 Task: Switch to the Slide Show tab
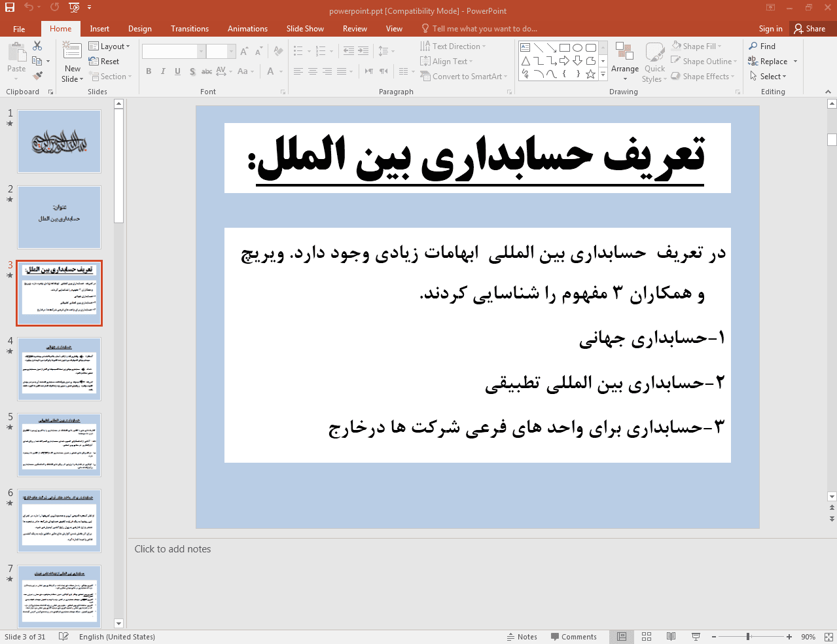305,29
